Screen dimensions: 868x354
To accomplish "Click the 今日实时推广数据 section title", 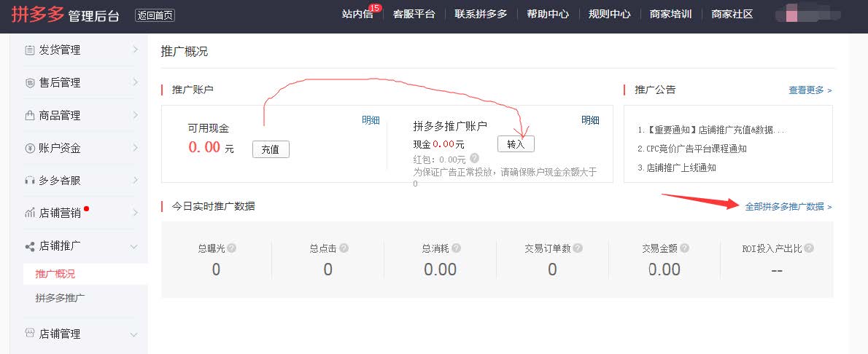I will [214, 206].
